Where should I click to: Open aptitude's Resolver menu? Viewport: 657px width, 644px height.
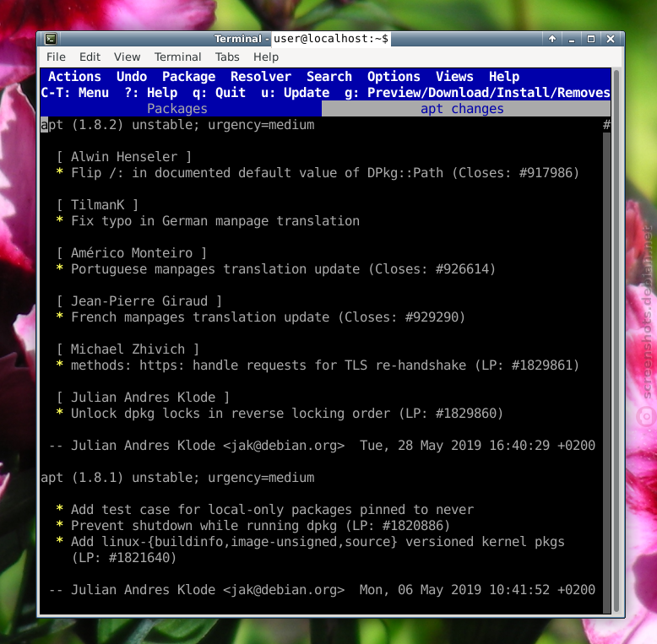coord(261,77)
